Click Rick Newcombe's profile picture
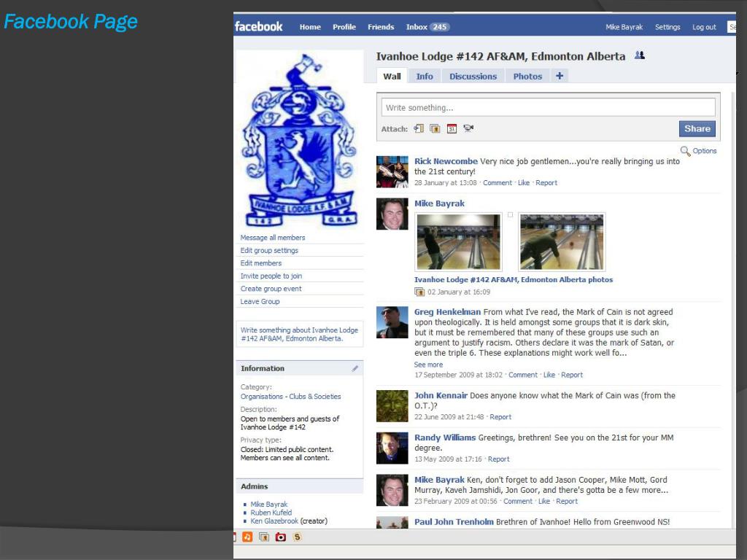The image size is (747, 560). tap(392, 172)
